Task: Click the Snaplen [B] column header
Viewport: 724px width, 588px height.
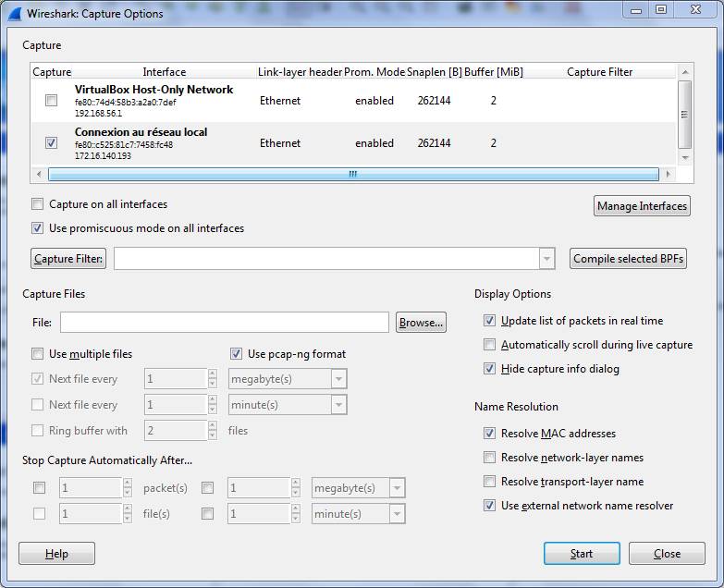Action: pos(435,72)
